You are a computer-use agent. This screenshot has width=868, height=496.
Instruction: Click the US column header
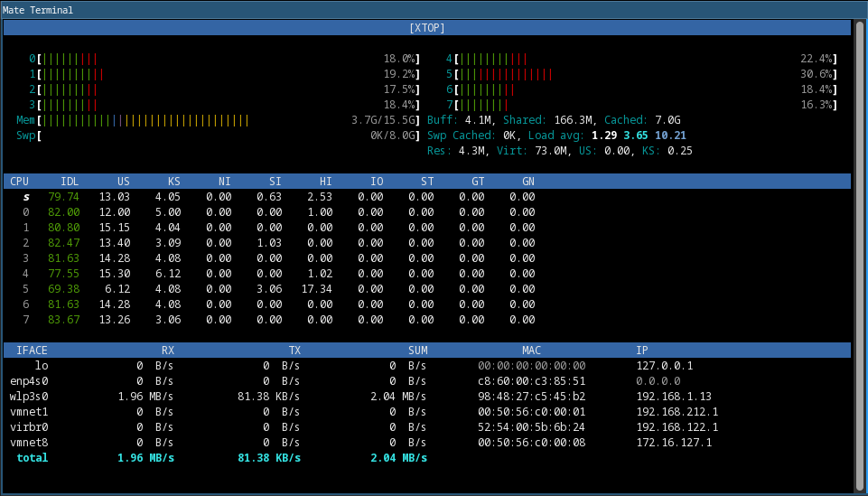(x=124, y=182)
